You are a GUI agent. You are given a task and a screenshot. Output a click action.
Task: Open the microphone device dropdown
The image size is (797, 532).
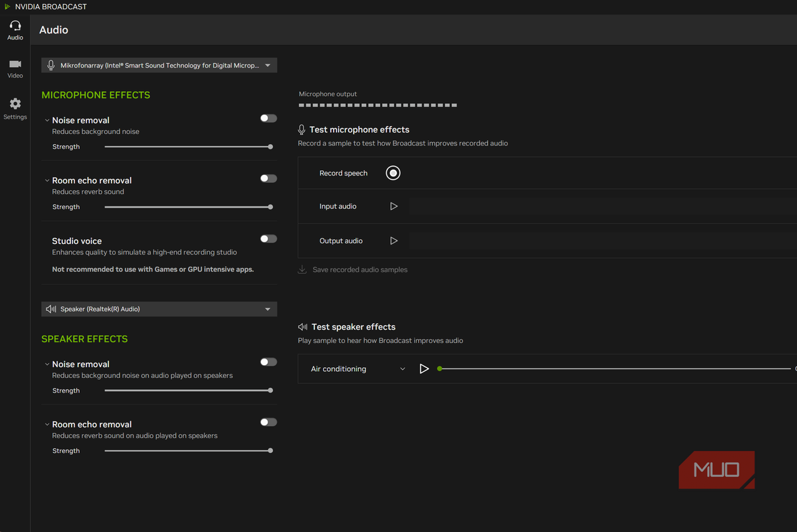pyautogui.click(x=159, y=65)
